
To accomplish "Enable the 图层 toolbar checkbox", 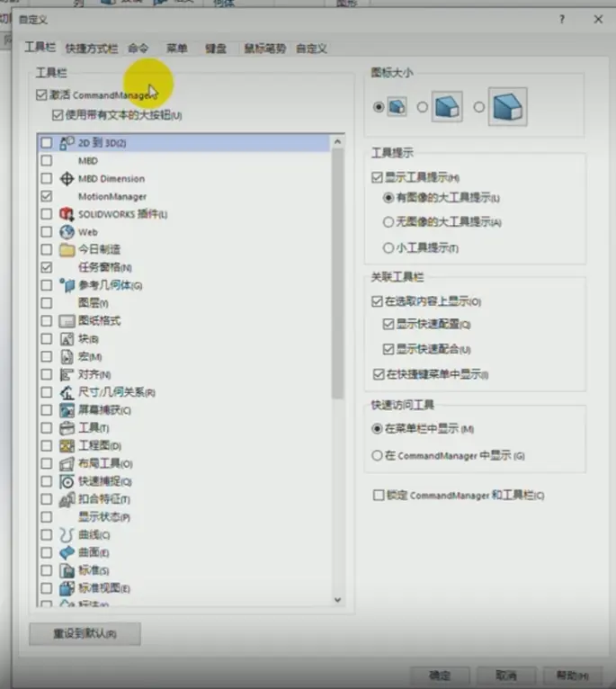I will pyautogui.click(x=46, y=303).
